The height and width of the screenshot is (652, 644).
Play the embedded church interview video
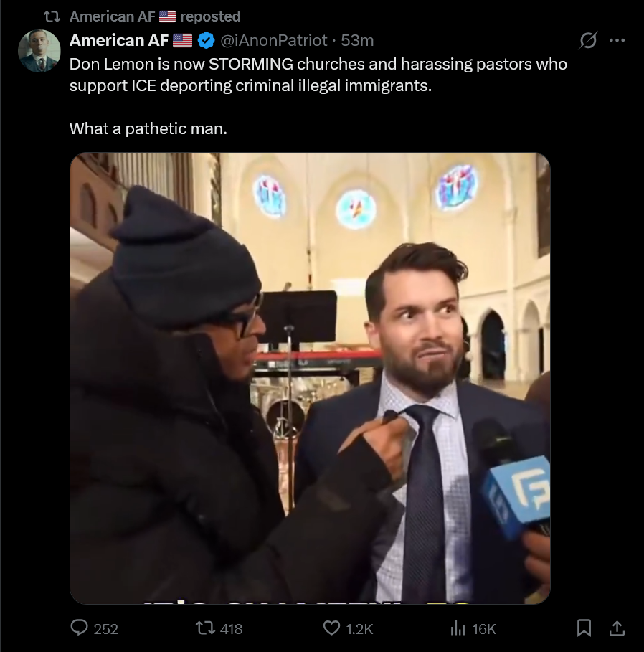310,378
